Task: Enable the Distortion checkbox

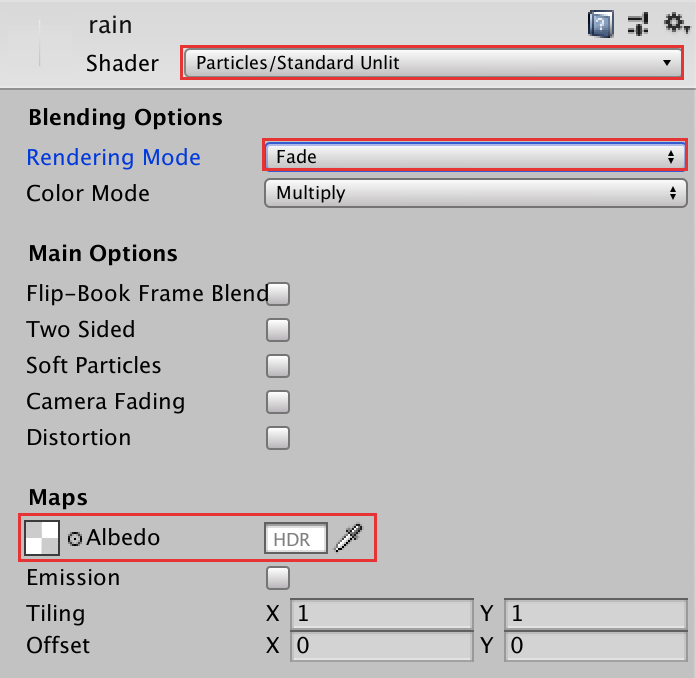Action: (278, 438)
